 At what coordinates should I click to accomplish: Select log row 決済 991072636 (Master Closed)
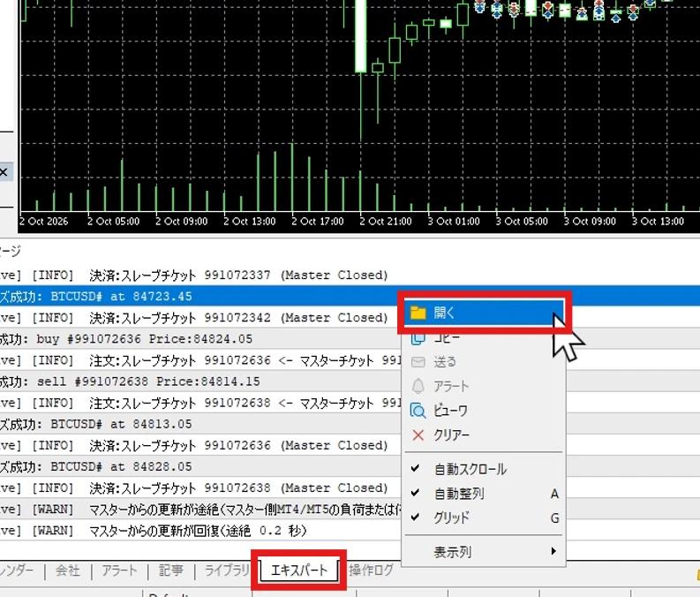point(200,445)
